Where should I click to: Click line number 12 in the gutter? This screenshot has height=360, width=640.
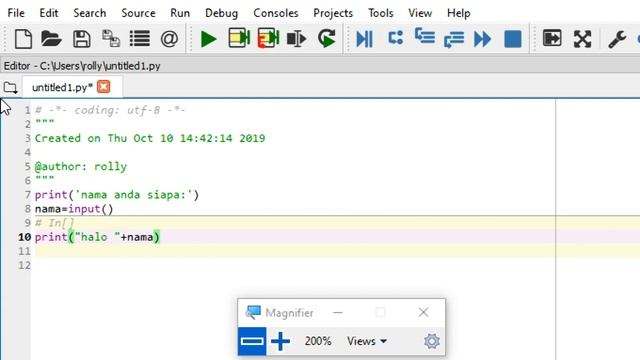[x=24, y=265]
